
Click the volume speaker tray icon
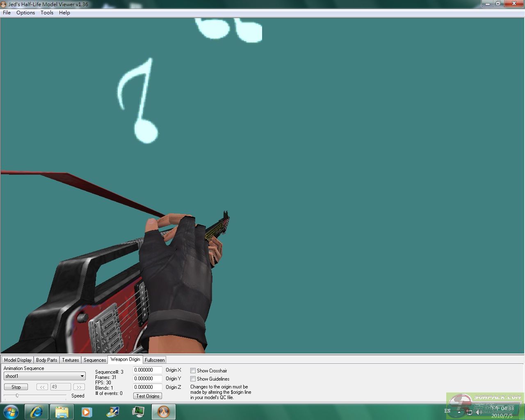click(x=479, y=412)
